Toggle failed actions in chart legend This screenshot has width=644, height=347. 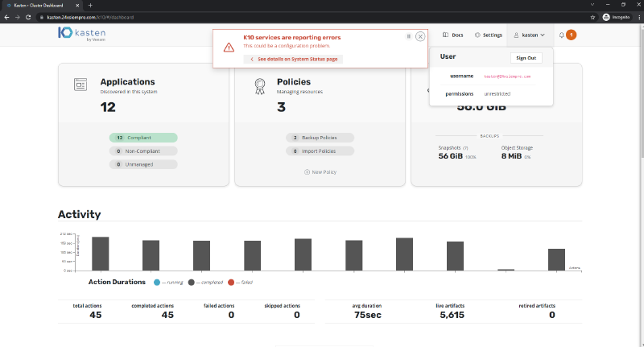pyautogui.click(x=240, y=282)
